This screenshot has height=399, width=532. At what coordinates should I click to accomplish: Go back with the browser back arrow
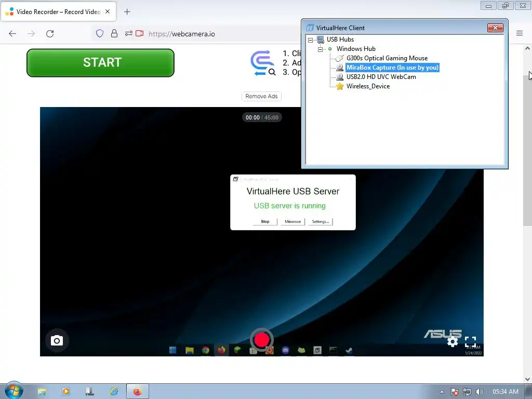click(x=12, y=34)
